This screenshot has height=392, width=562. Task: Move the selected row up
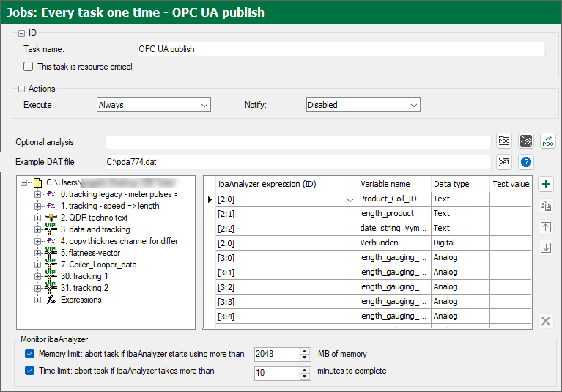(545, 227)
